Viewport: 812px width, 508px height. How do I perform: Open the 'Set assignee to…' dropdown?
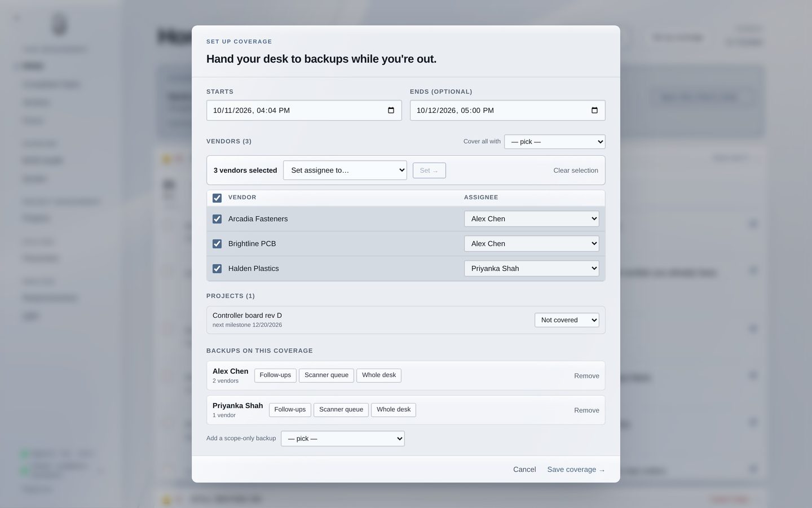(345, 170)
